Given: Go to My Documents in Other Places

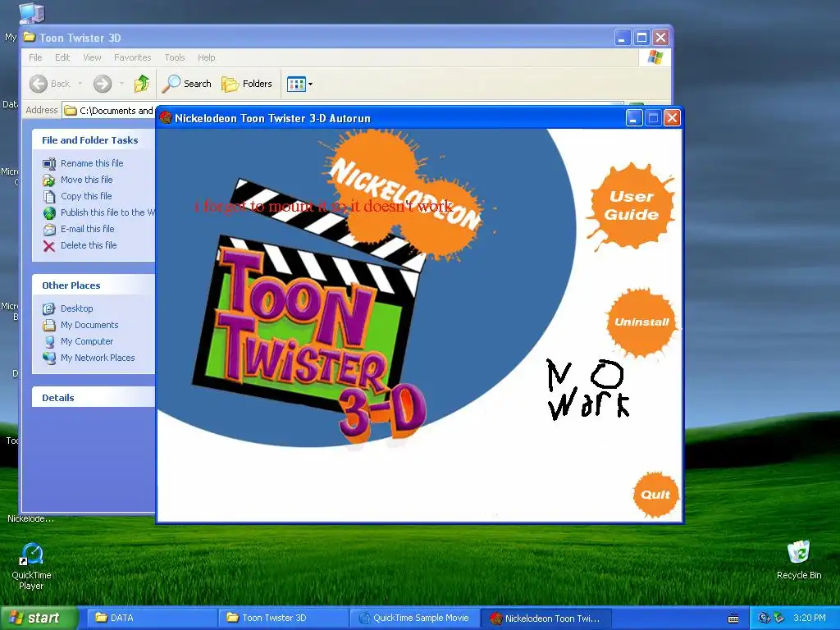Looking at the screenshot, I should point(89,325).
